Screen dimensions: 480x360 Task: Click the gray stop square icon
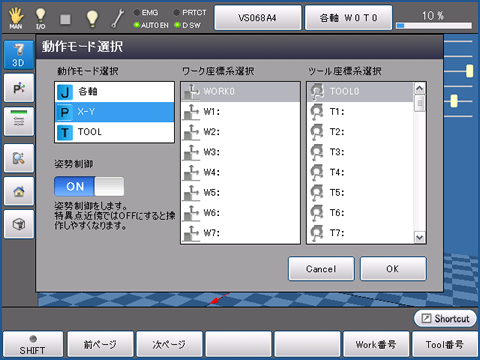(65, 19)
